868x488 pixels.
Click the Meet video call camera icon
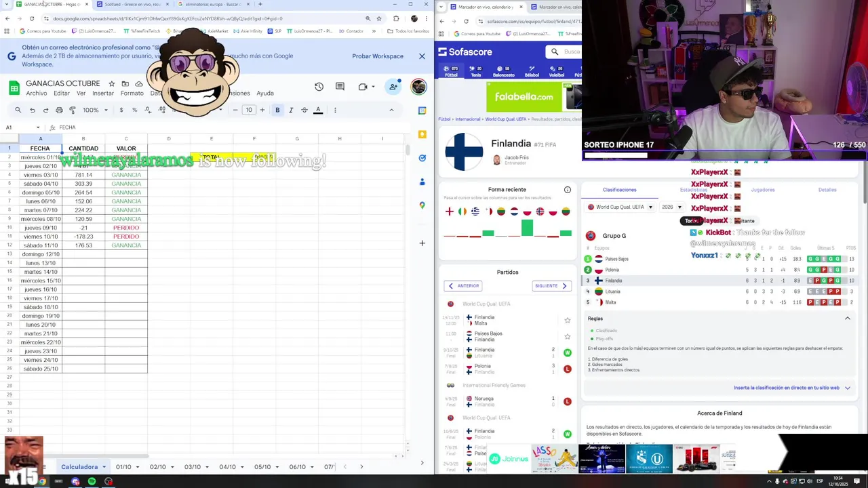click(363, 87)
